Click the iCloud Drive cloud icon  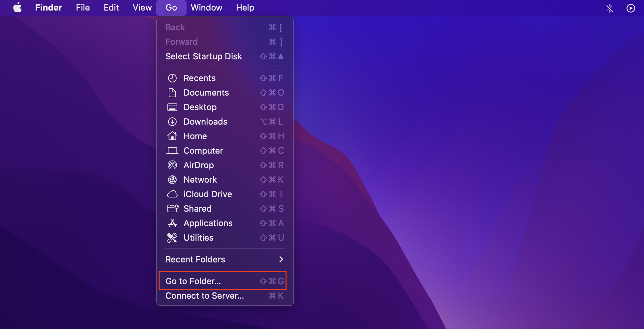tap(172, 194)
